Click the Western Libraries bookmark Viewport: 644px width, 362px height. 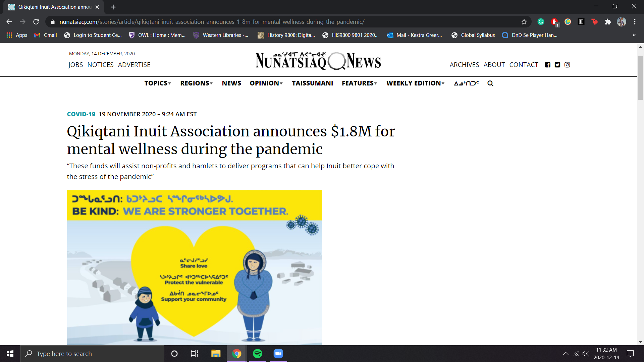(221, 35)
